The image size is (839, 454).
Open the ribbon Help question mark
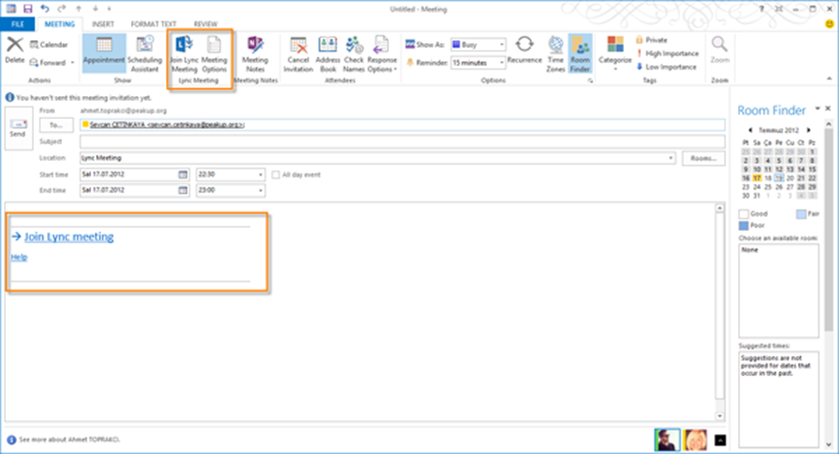[x=761, y=9]
